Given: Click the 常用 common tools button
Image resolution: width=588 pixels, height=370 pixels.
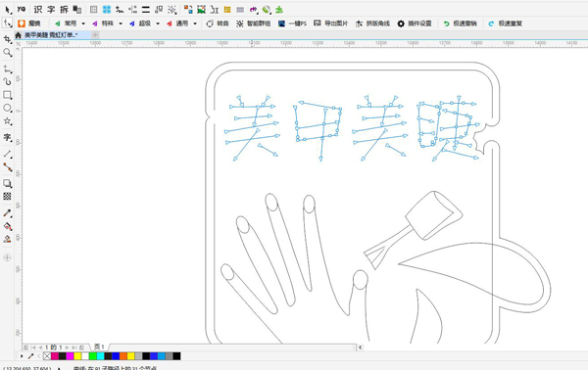Looking at the screenshot, I should pyautogui.click(x=66, y=23).
